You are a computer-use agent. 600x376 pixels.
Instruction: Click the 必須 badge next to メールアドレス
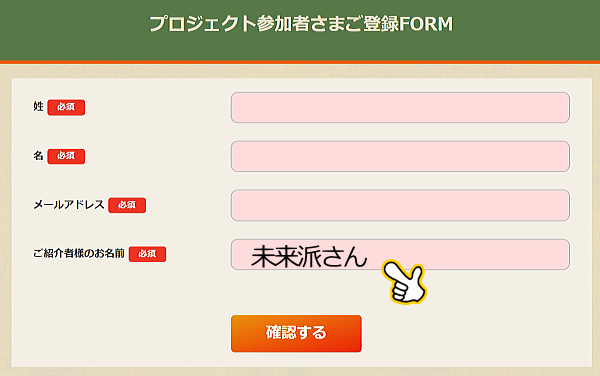(x=127, y=205)
